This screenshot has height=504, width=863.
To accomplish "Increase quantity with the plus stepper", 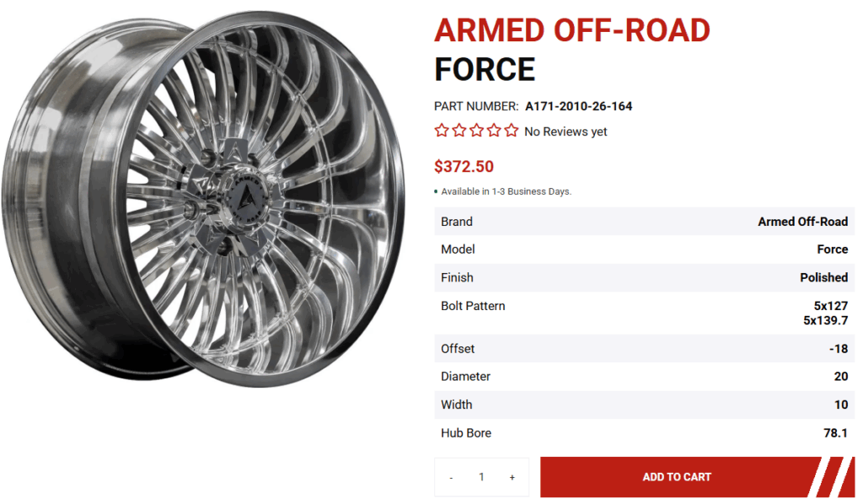I will [512, 476].
